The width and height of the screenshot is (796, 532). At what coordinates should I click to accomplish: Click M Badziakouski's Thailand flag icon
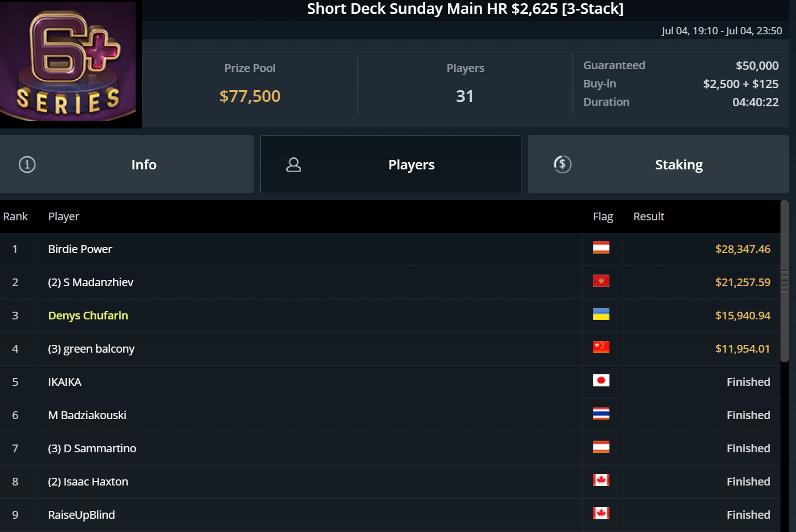(601, 414)
